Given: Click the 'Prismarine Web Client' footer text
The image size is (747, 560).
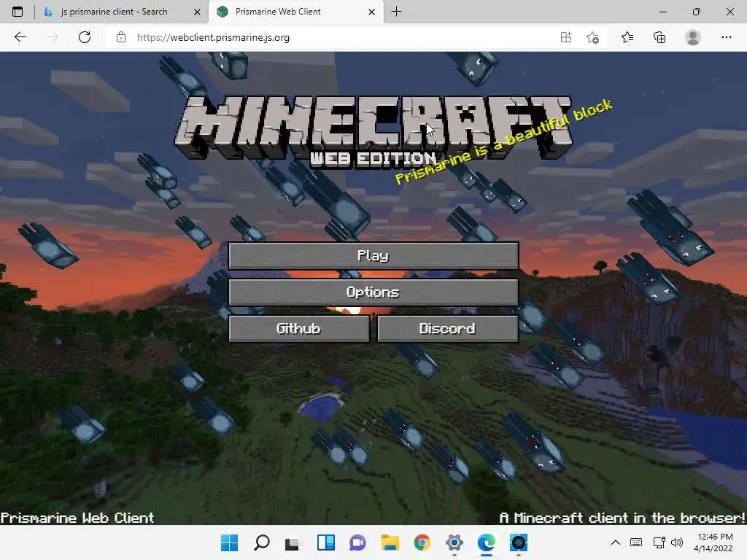Looking at the screenshot, I should pyautogui.click(x=77, y=518).
